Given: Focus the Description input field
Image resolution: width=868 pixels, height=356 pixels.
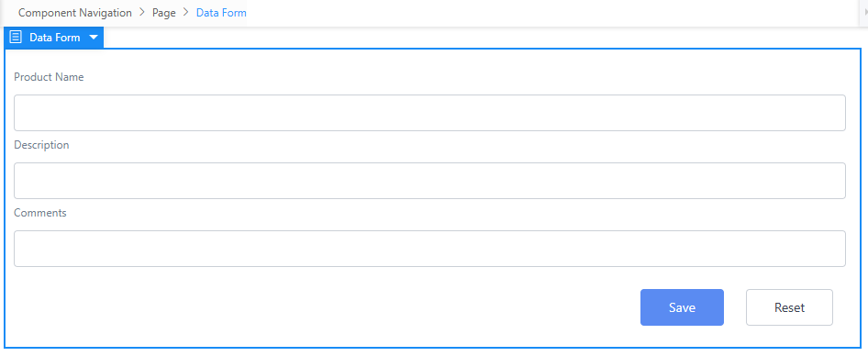Looking at the screenshot, I should (429, 181).
